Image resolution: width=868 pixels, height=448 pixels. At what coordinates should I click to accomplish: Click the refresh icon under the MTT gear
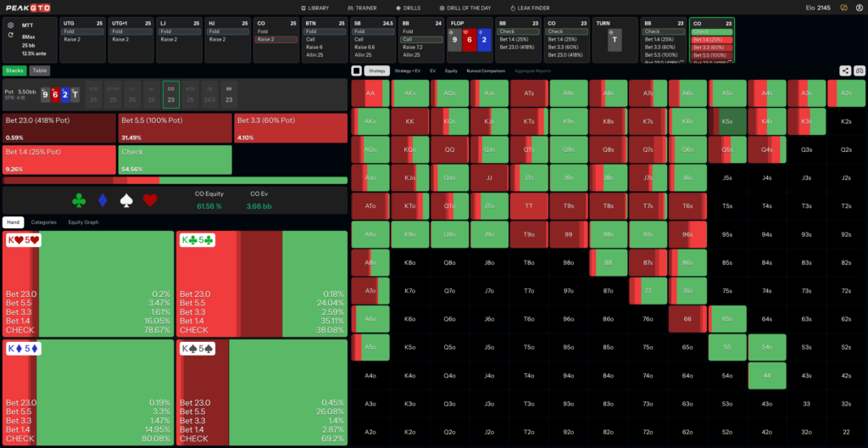click(10, 35)
